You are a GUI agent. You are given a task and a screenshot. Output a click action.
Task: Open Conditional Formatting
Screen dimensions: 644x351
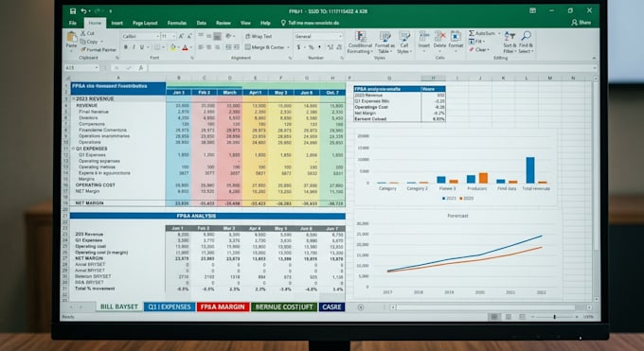click(360, 43)
